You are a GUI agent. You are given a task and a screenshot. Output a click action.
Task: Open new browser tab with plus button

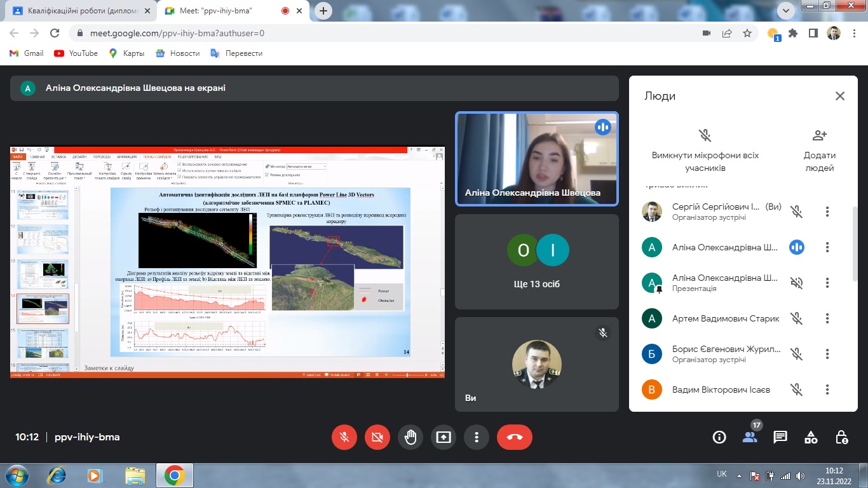[x=324, y=11]
